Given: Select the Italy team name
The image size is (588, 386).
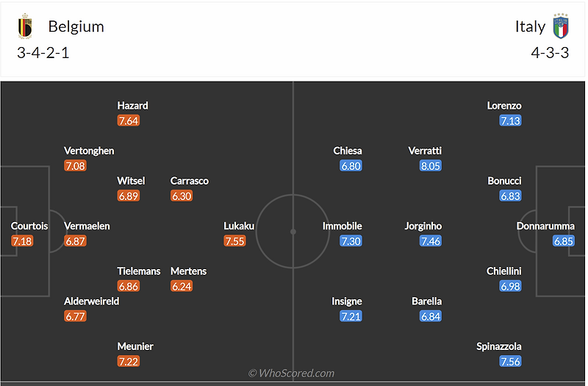Looking at the screenshot, I should (530, 26).
